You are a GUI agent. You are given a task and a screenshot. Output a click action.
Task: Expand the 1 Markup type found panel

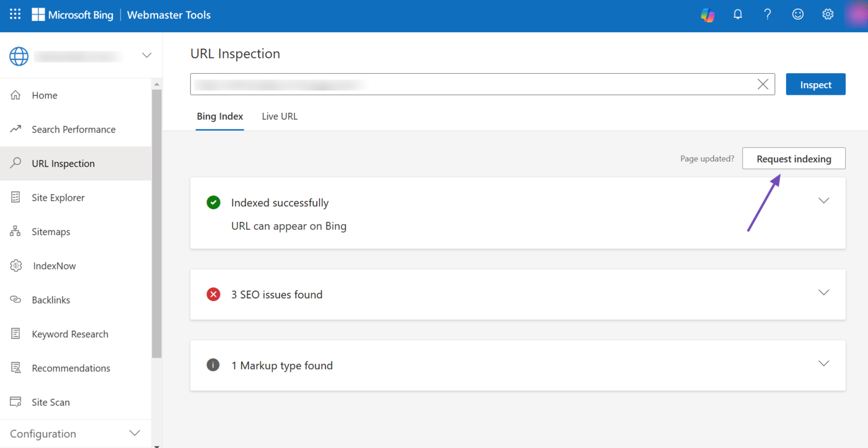(823, 364)
